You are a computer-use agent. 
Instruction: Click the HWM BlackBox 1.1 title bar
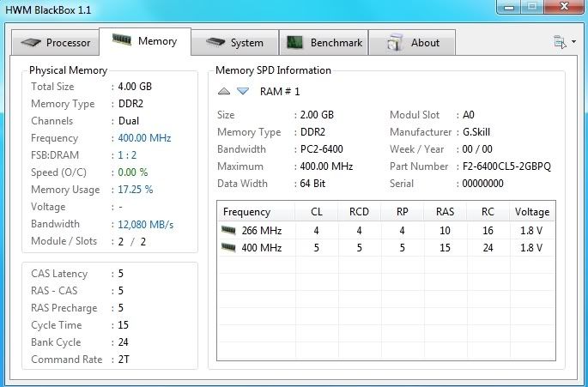(247, 9)
